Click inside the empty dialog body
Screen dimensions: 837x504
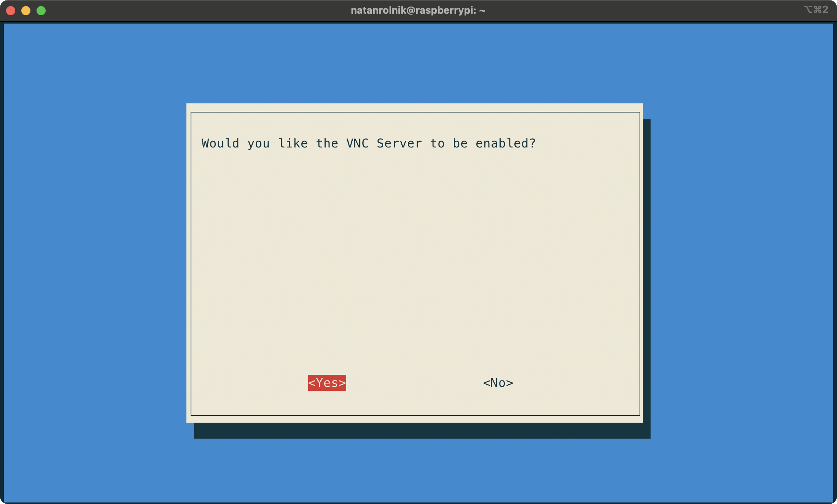pos(415,266)
